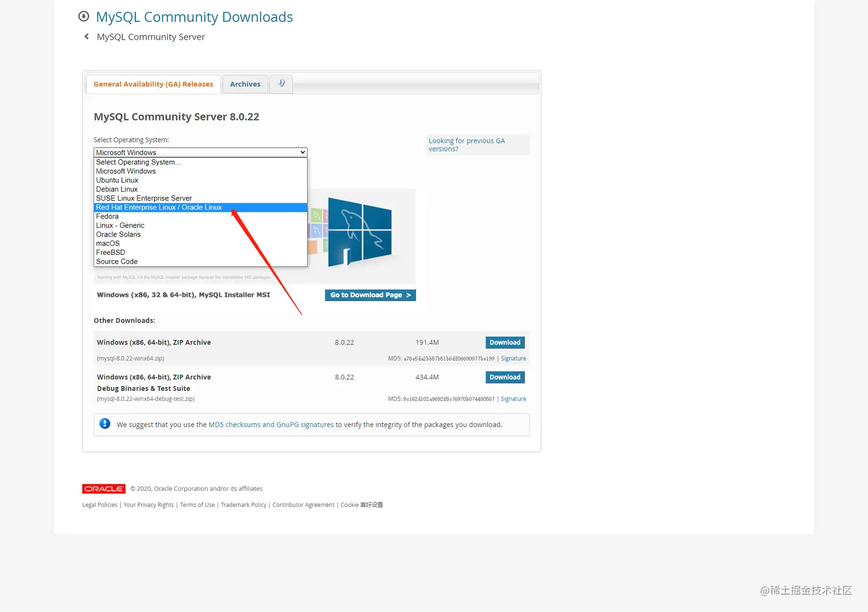Viewport: 868px width, 612px height.
Task: Click the download circle icon beside MySQL Community Downloads
Action: (84, 16)
